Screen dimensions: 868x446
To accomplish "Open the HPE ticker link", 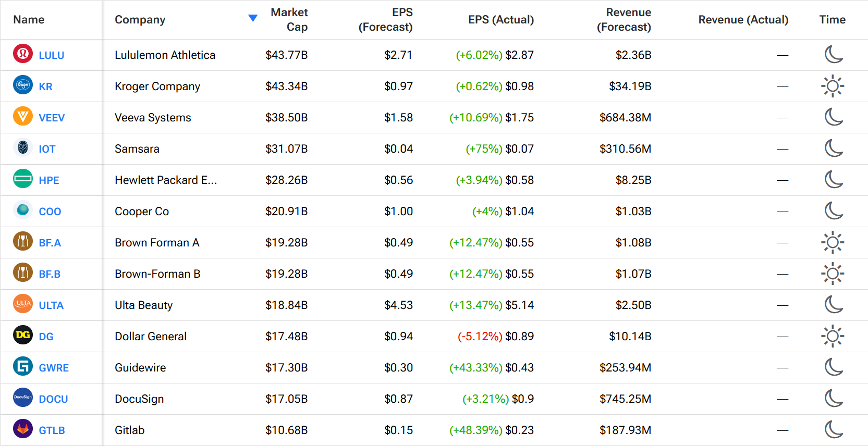I will point(49,180).
